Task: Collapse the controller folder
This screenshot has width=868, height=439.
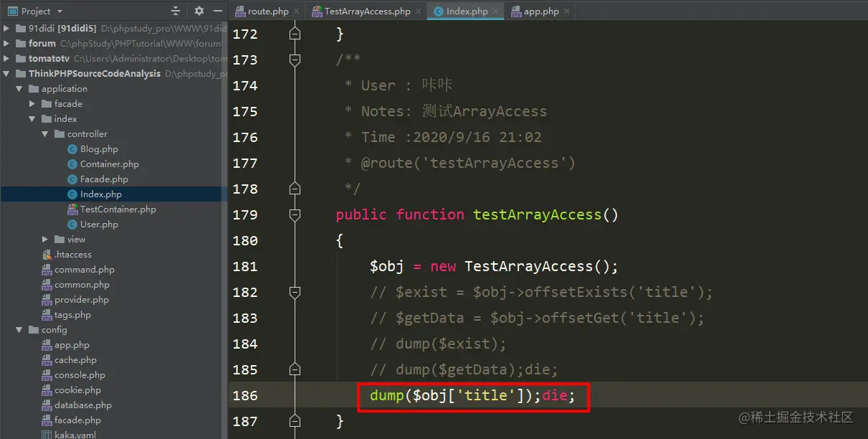Action: coord(45,134)
